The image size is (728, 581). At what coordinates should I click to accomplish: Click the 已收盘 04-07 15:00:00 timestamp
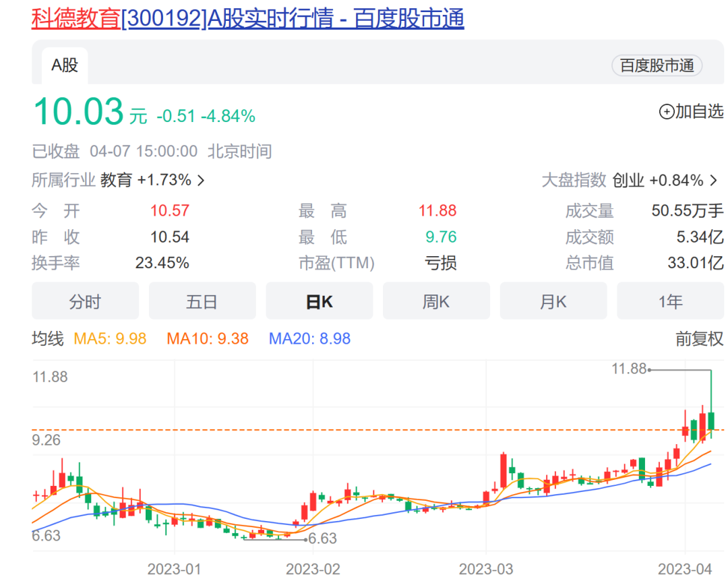(115, 152)
